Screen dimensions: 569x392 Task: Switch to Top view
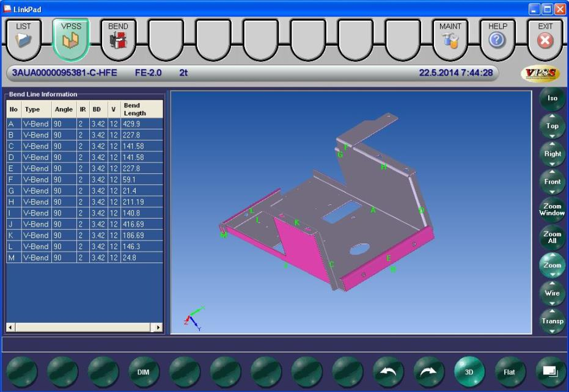pos(552,126)
